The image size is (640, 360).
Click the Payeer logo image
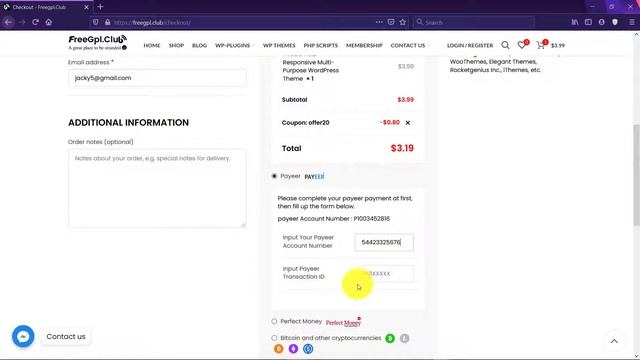point(314,177)
